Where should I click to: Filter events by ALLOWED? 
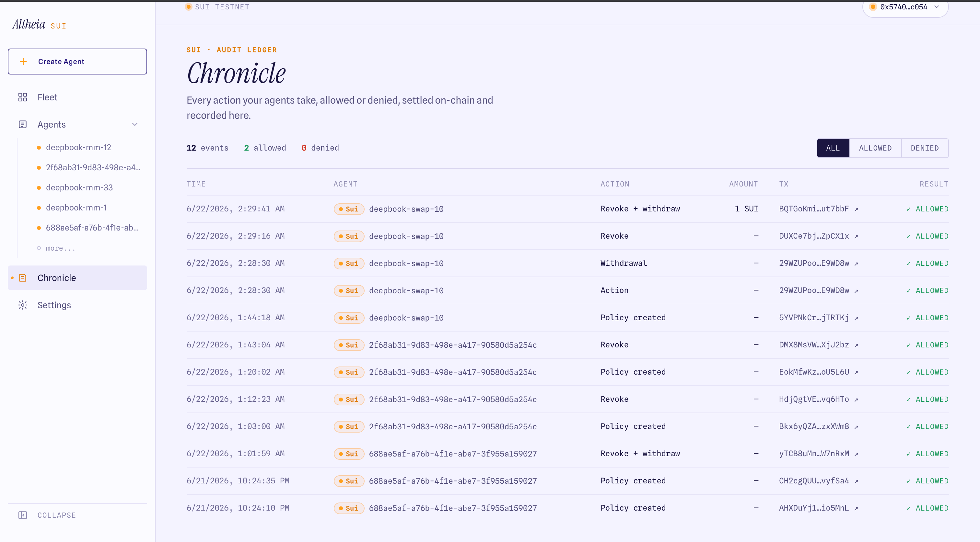click(x=875, y=148)
